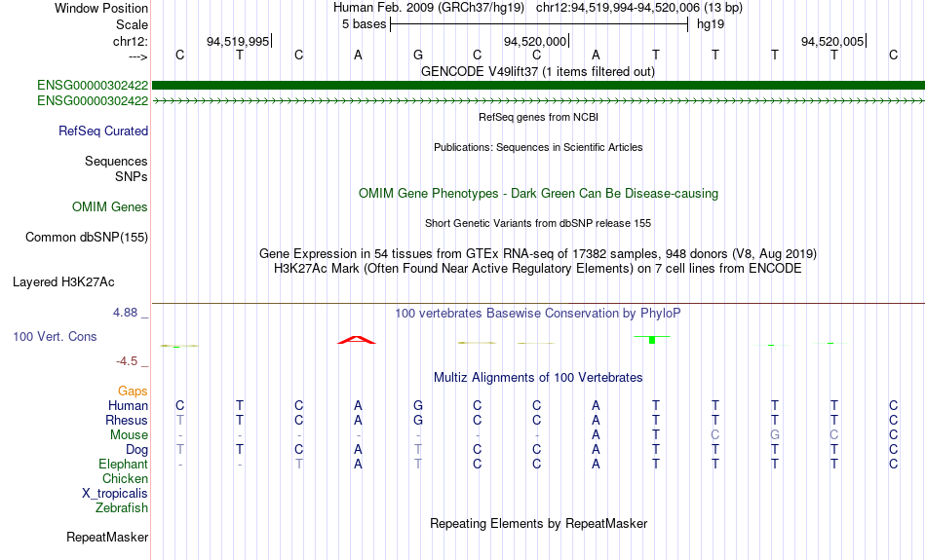926x560 pixels.
Task: Open the RepeatMasker track label
Action: (x=107, y=537)
